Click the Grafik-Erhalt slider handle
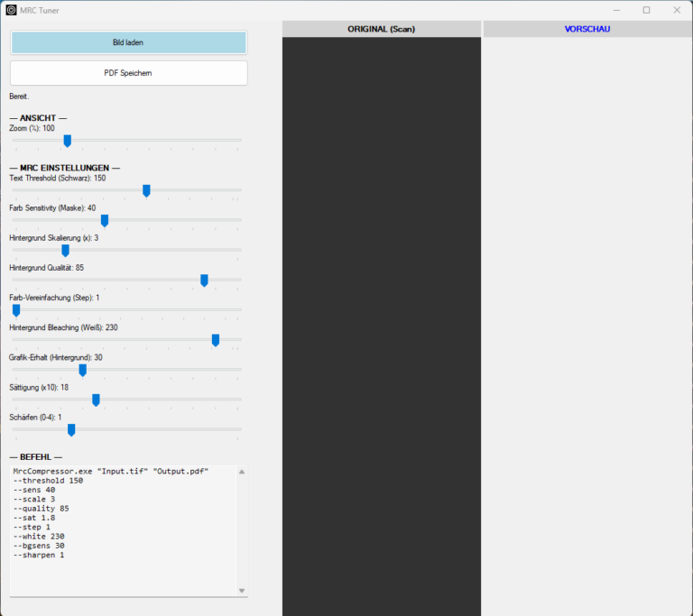Image resolution: width=693 pixels, height=616 pixels. tap(83, 370)
